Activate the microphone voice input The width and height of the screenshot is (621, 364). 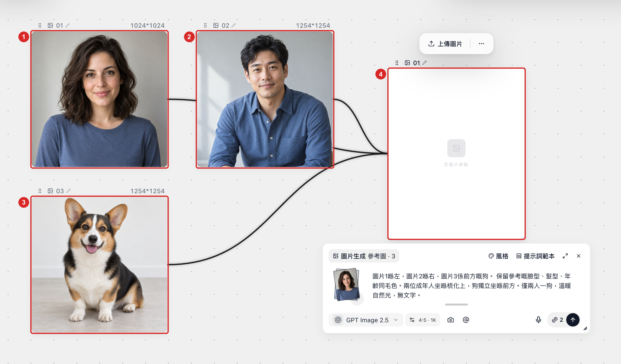point(538,320)
